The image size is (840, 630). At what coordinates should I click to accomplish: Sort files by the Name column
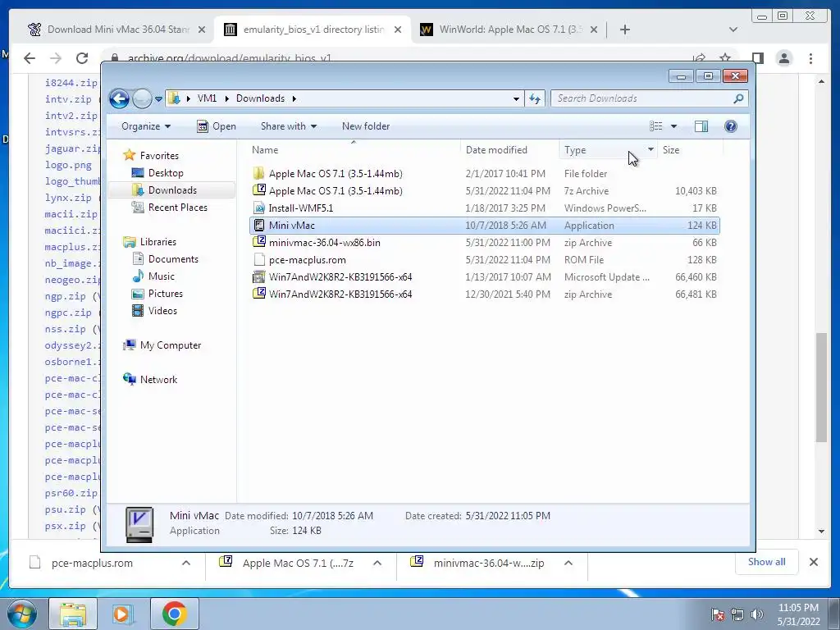point(354,150)
